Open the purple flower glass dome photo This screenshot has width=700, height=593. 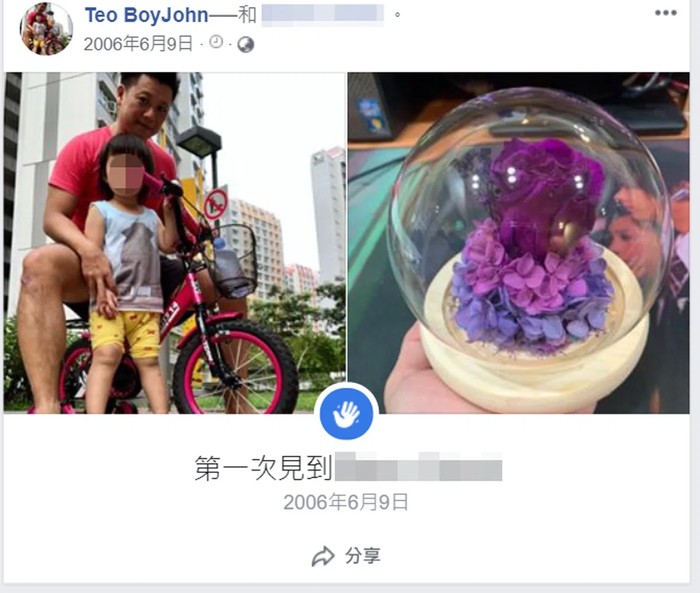(x=519, y=243)
